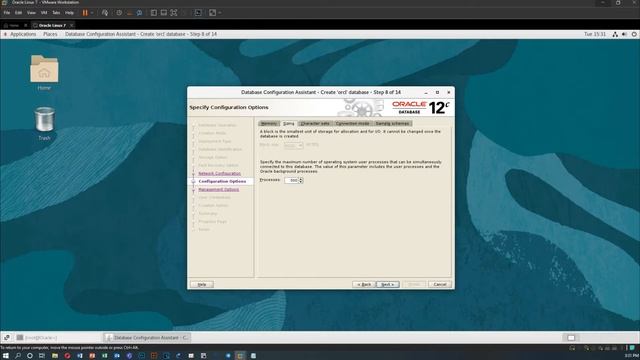Click the Help button in the wizard

pyautogui.click(x=202, y=284)
